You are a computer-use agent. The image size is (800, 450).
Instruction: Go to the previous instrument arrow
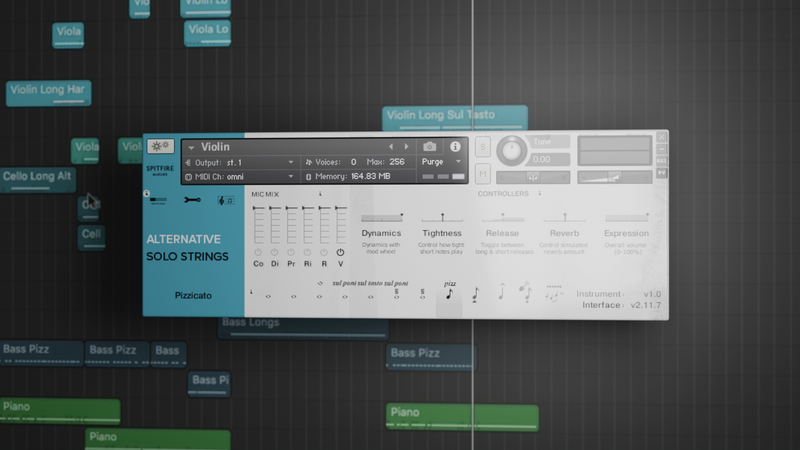tap(391, 147)
